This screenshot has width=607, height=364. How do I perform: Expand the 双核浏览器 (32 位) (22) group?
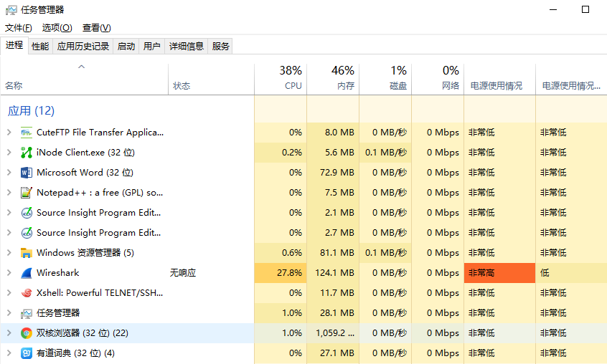pos(9,333)
